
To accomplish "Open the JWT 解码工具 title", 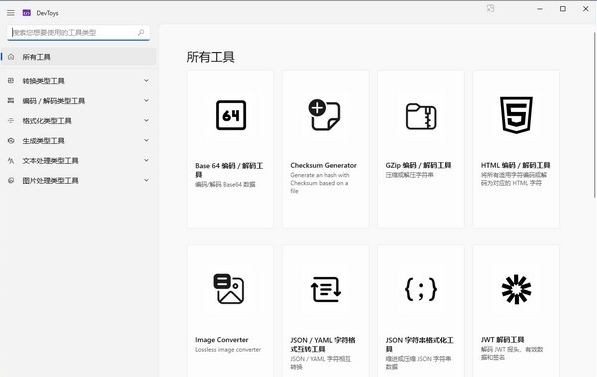I will tap(503, 340).
